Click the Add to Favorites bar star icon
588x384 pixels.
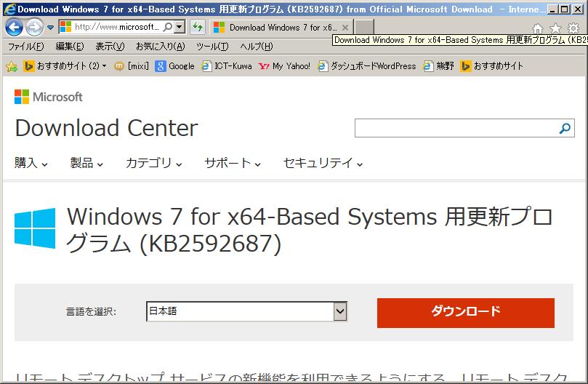coord(12,67)
